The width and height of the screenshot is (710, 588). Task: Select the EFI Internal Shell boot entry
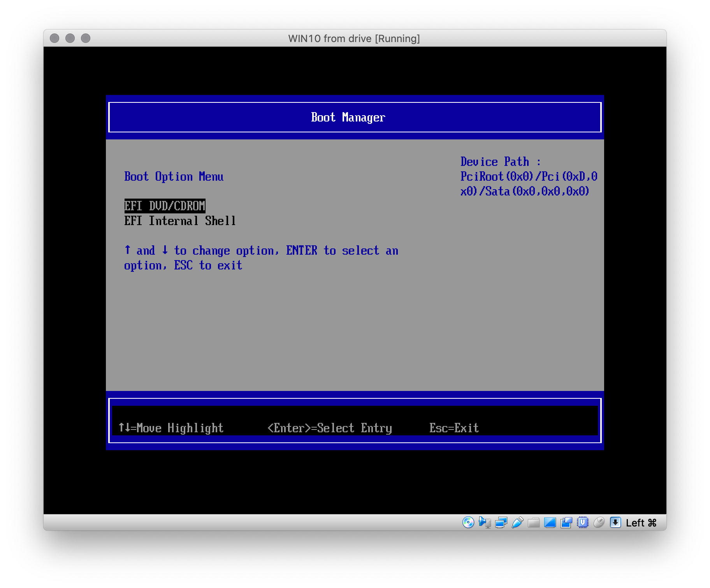(x=180, y=221)
